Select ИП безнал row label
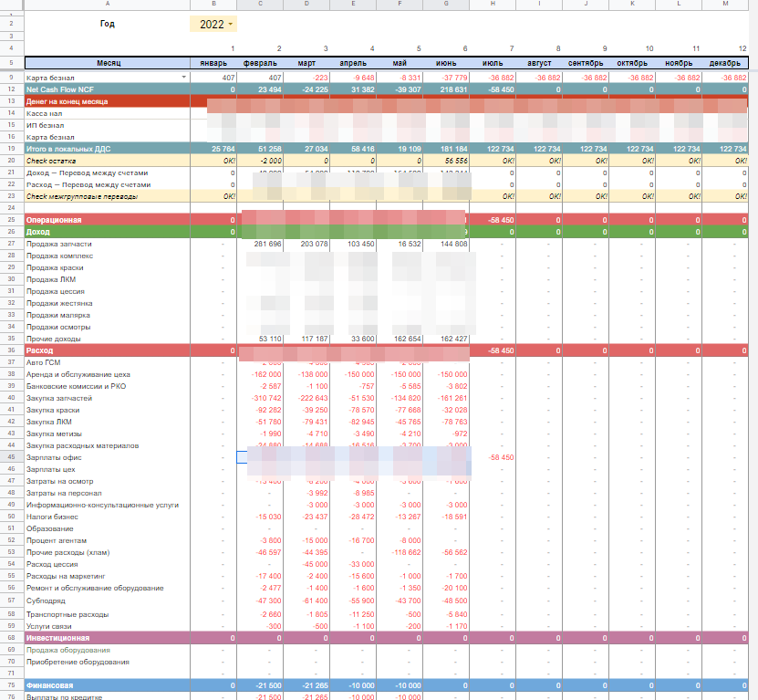This screenshot has width=758, height=700. [46, 125]
